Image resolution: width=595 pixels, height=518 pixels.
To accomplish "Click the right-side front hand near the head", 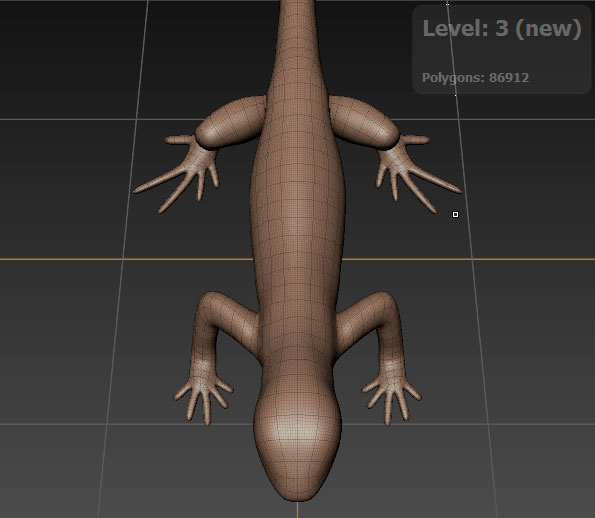I will point(392,397).
